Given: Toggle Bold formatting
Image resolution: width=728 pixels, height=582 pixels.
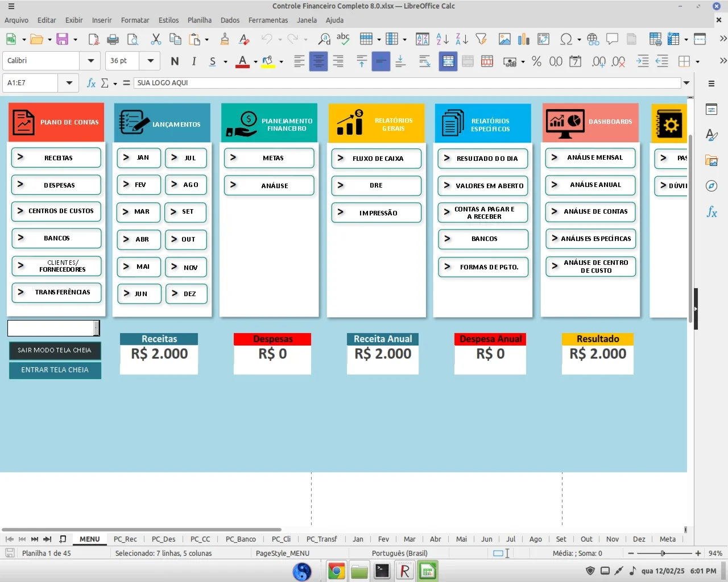Looking at the screenshot, I should tap(175, 61).
